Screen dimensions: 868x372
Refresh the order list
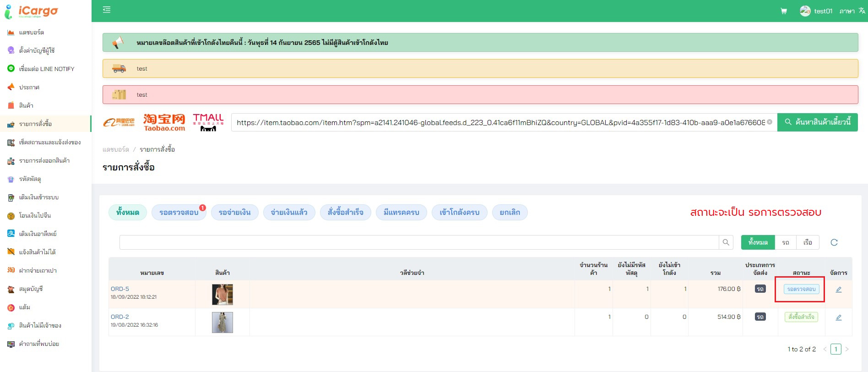(834, 242)
